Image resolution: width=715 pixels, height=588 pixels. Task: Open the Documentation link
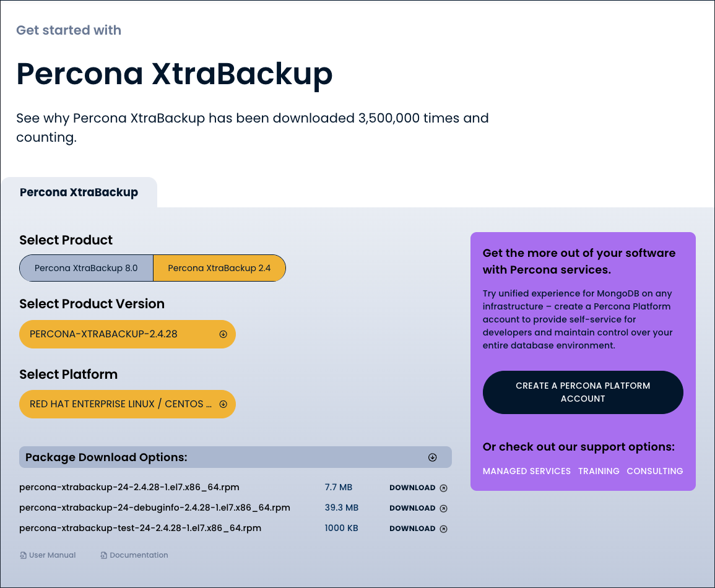(134, 555)
